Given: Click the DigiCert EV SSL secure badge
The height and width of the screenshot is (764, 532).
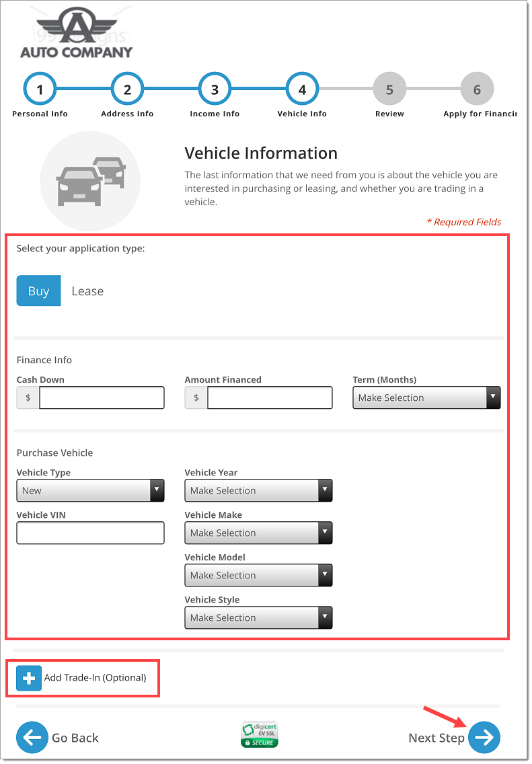Looking at the screenshot, I should coord(260,735).
